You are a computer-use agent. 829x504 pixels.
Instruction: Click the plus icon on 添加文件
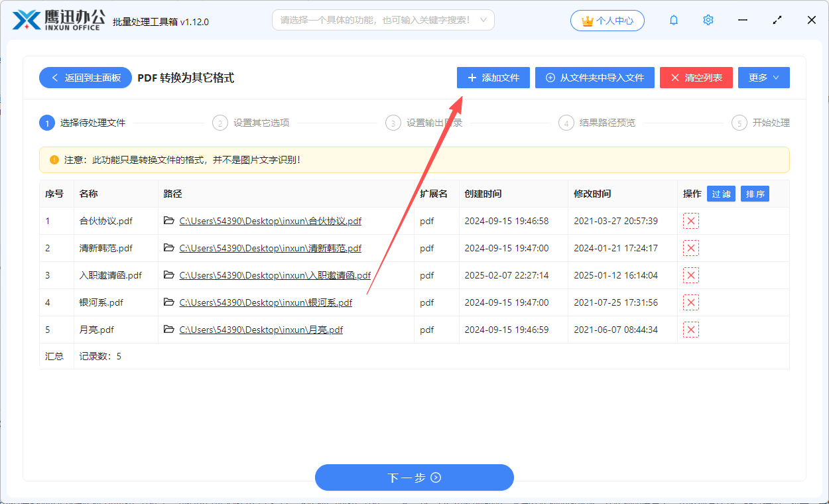coord(472,78)
